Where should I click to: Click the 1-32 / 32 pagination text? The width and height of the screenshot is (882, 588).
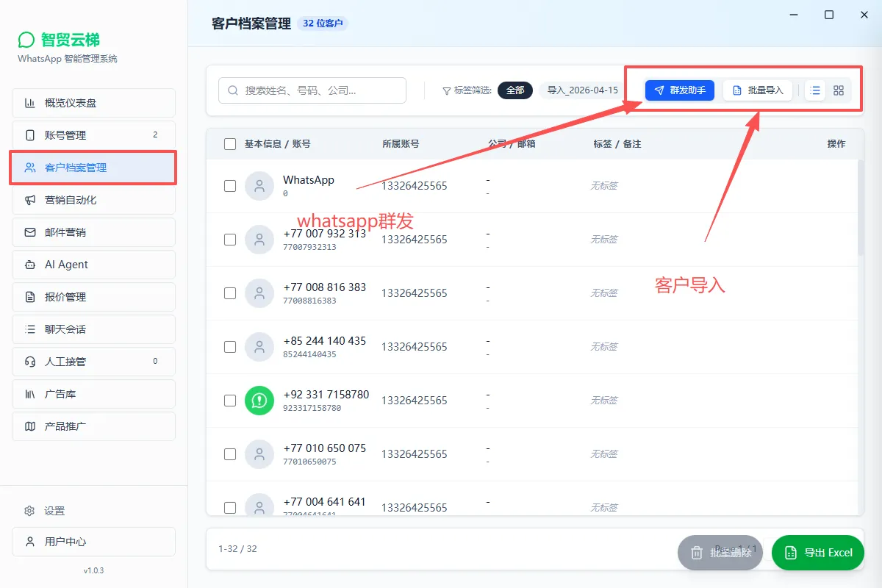237,549
